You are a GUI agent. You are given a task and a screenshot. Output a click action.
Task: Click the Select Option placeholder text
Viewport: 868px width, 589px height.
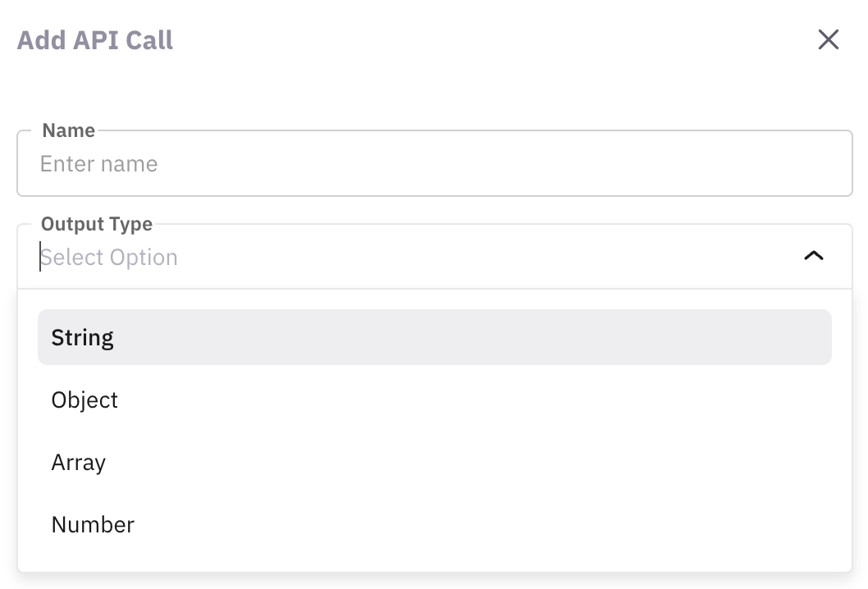tap(109, 256)
